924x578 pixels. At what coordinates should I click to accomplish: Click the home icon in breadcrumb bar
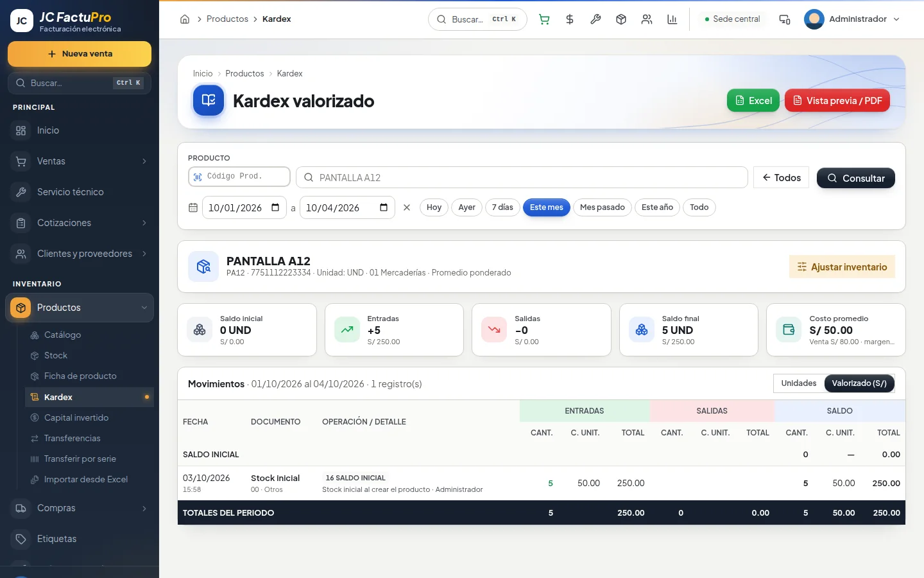(185, 19)
